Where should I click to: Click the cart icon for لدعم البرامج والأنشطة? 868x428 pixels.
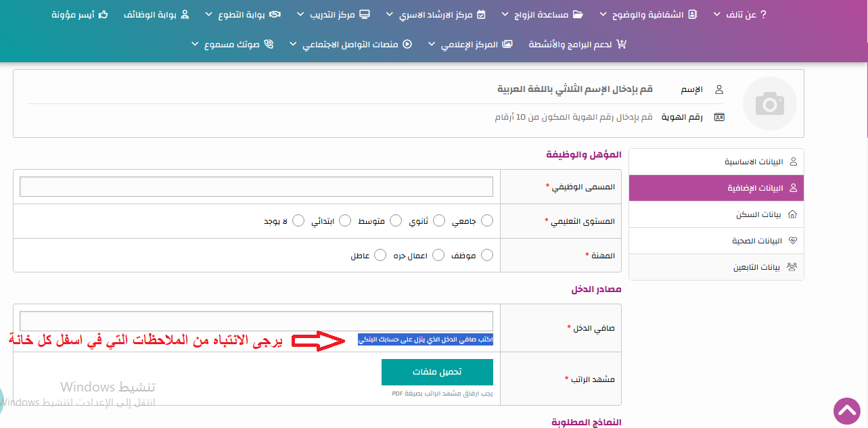click(x=622, y=45)
